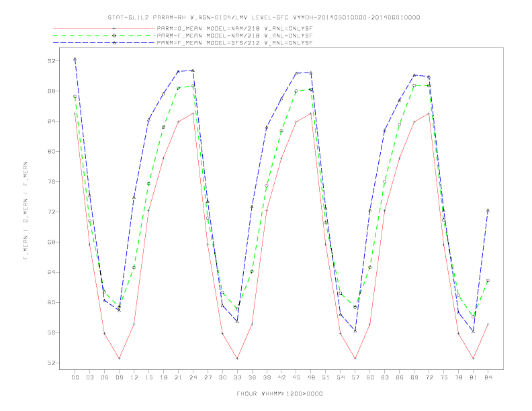Click the y-axis tick label 72
This screenshot has height=411, width=532.
tap(52, 212)
